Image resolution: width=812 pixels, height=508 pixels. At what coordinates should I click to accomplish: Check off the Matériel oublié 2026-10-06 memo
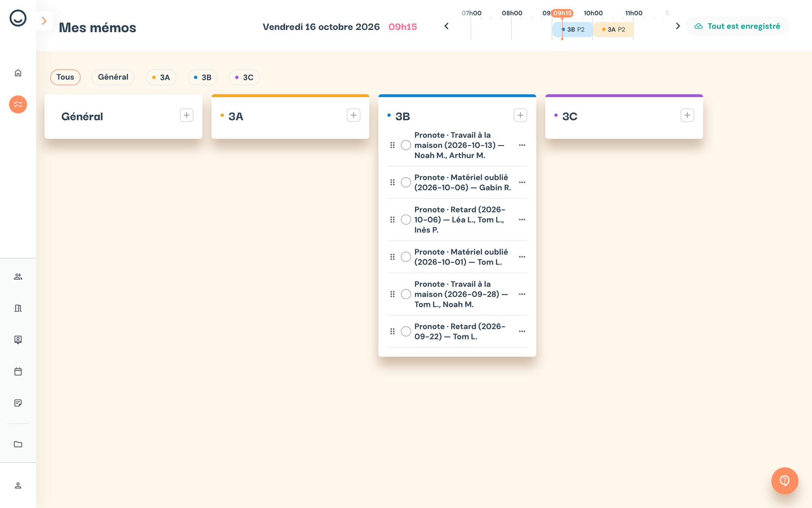[406, 182]
